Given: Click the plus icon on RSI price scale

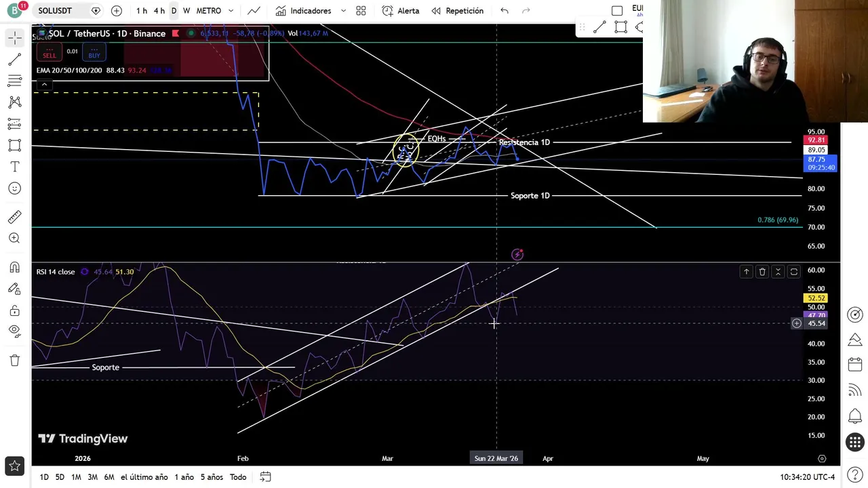Looking at the screenshot, I should coord(797,323).
